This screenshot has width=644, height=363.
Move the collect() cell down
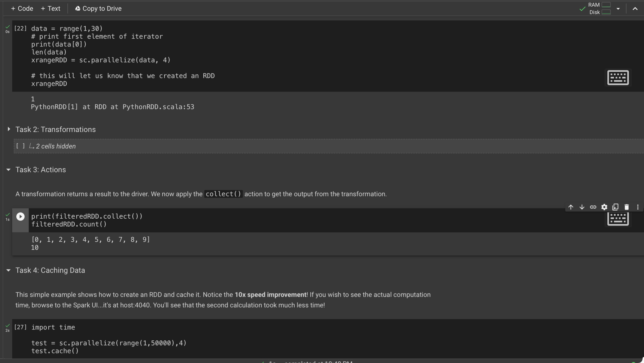[x=582, y=207]
